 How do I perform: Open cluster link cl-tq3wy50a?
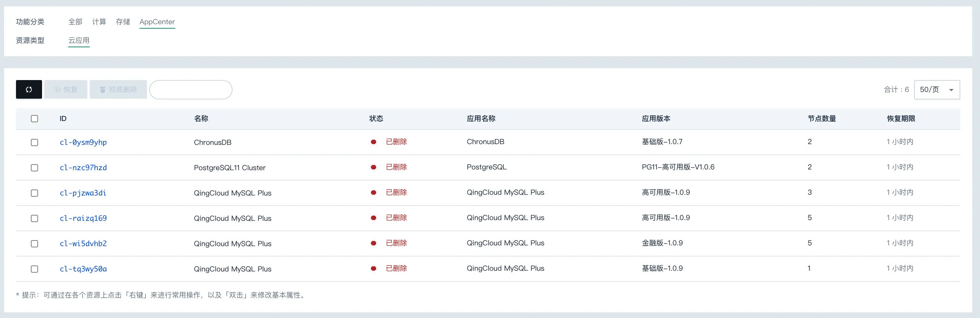pyautogui.click(x=83, y=269)
